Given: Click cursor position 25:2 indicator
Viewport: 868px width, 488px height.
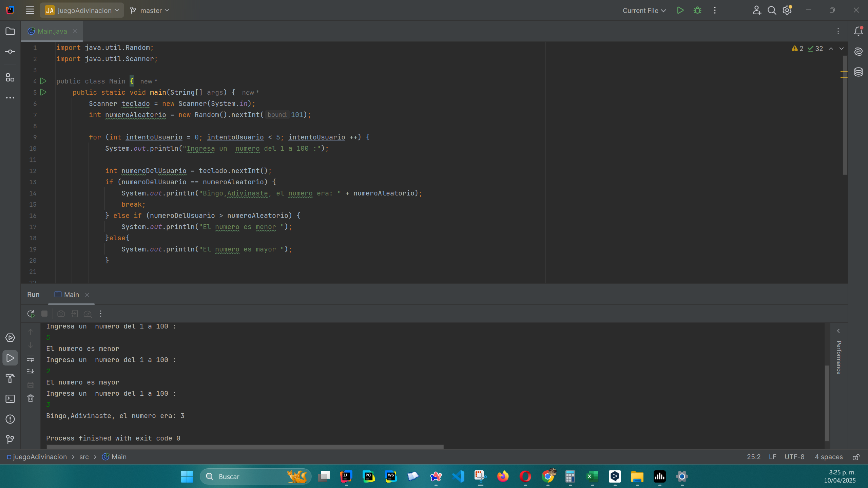Looking at the screenshot, I should tap(753, 457).
